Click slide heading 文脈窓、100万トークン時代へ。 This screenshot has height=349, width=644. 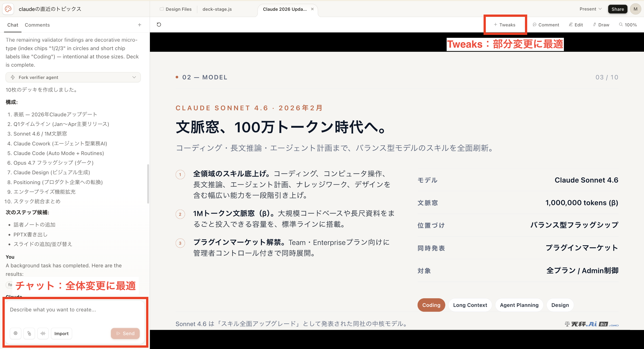pyautogui.click(x=281, y=127)
